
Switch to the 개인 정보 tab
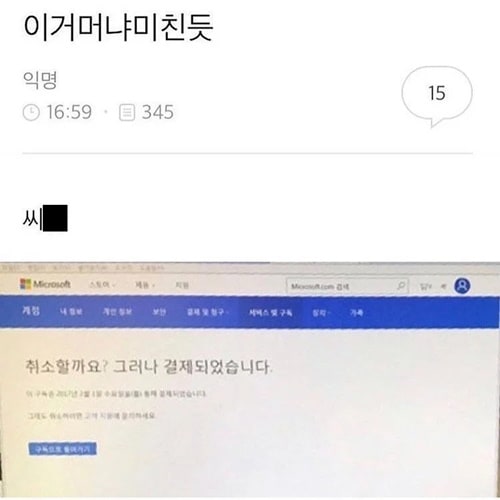pos(117,312)
